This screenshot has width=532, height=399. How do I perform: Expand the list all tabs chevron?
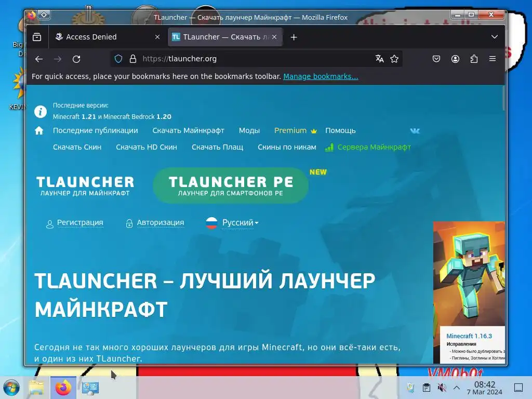pos(495,37)
